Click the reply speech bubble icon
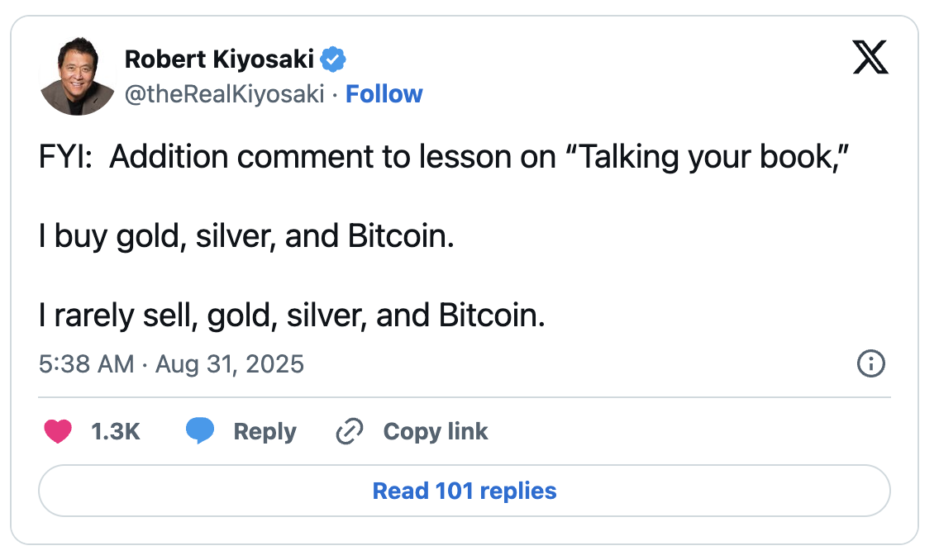This screenshot has width=939, height=560. click(200, 431)
